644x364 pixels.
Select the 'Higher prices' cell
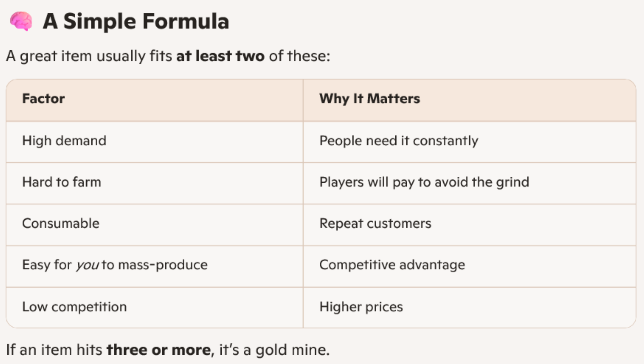361,307
